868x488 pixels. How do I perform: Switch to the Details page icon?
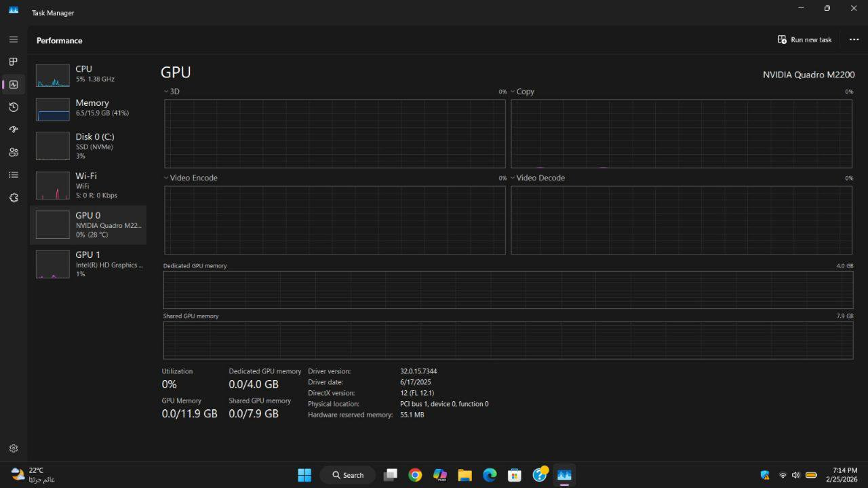tap(13, 175)
